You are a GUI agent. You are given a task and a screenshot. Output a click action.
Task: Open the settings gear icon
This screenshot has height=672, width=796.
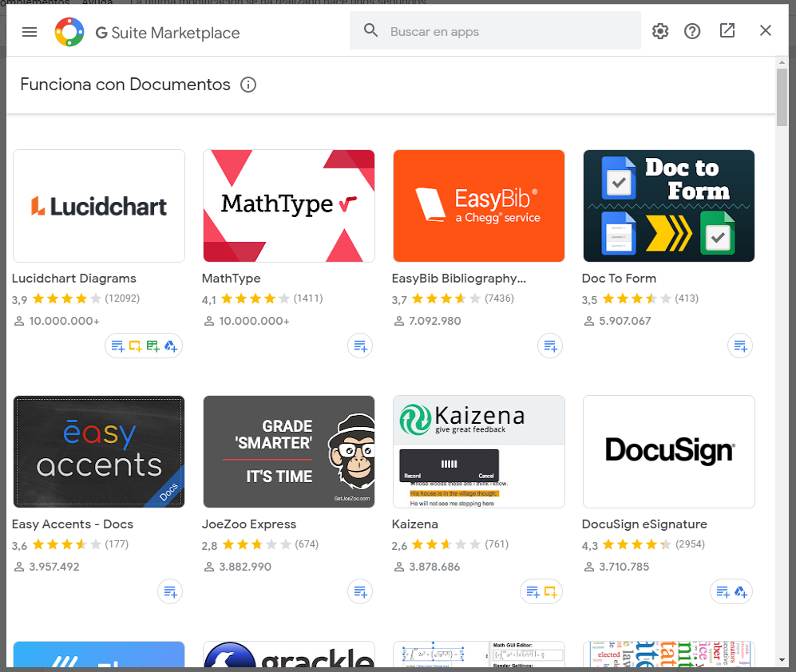pos(659,31)
